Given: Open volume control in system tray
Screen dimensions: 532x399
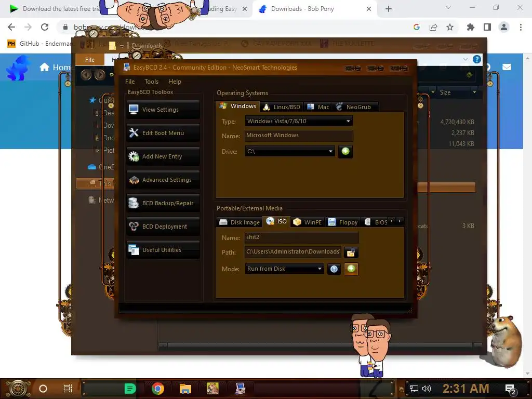Looking at the screenshot, I should tap(427, 389).
